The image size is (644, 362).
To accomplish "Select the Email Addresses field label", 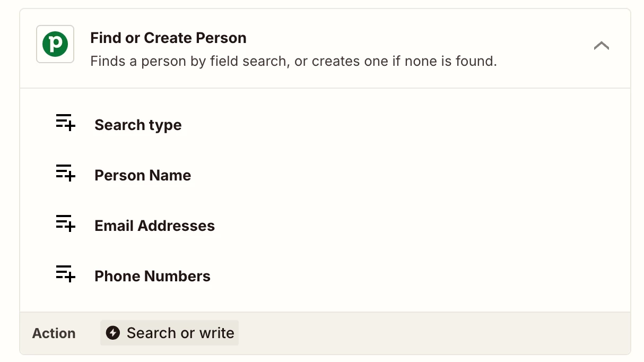I will [154, 226].
